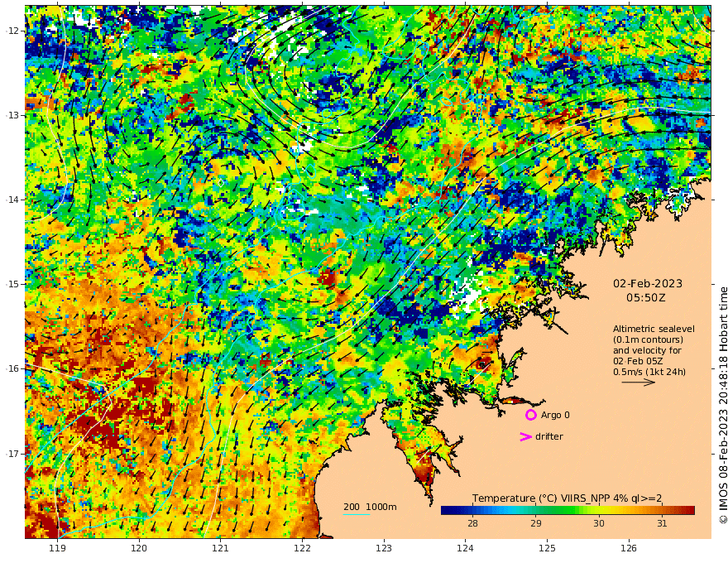Click the '200 1000m' depth legend text
728x563 pixels.
[x=370, y=507]
